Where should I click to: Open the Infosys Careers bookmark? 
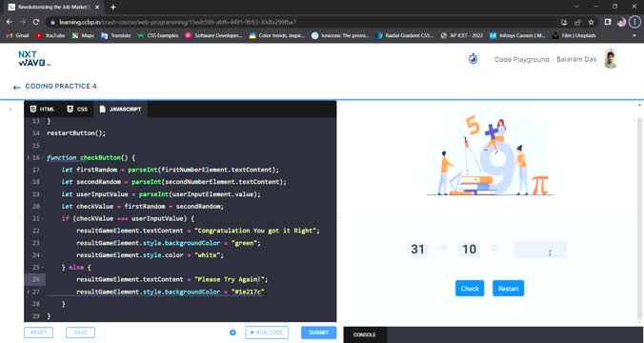[517, 36]
